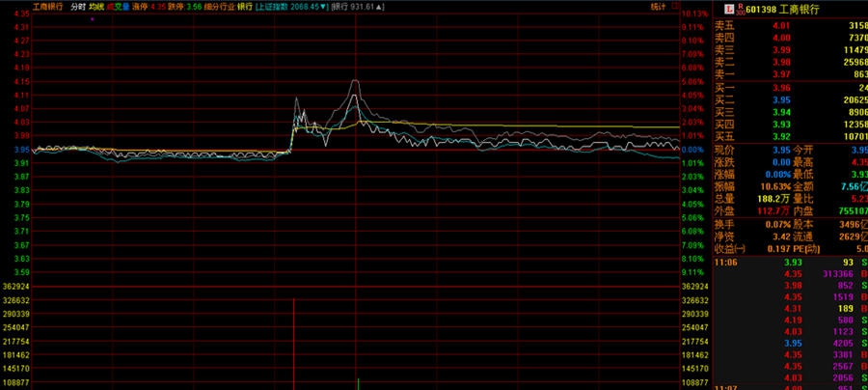Click the 4.35 top price axis label
This screenshot has width=868, height=390.
point(21,14)
